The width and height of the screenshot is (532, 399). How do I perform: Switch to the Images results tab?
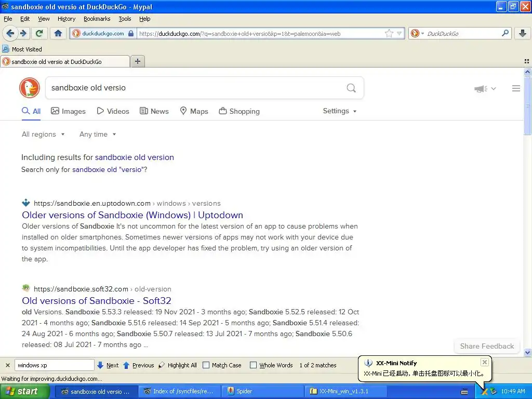click(x=68, y=111)
